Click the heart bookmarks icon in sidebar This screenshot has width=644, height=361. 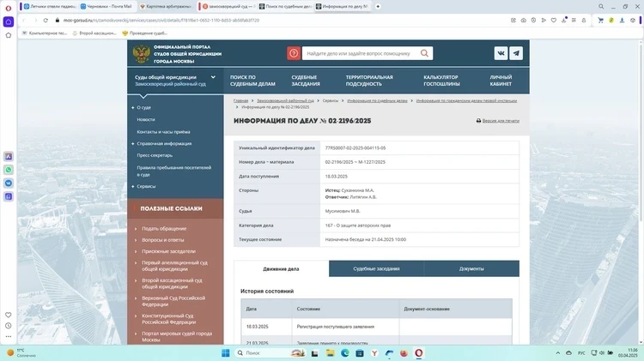click(9, 314)
